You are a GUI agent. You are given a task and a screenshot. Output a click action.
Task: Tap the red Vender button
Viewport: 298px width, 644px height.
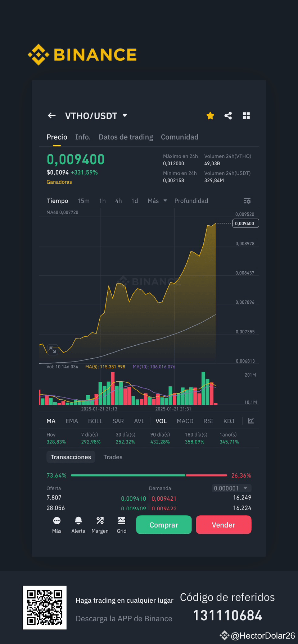click(223, 525)
